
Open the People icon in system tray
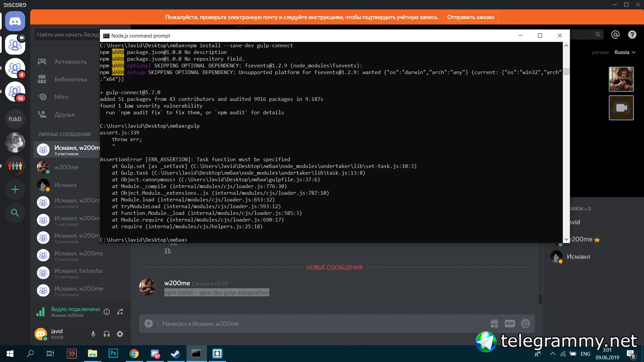click(538, 354)
